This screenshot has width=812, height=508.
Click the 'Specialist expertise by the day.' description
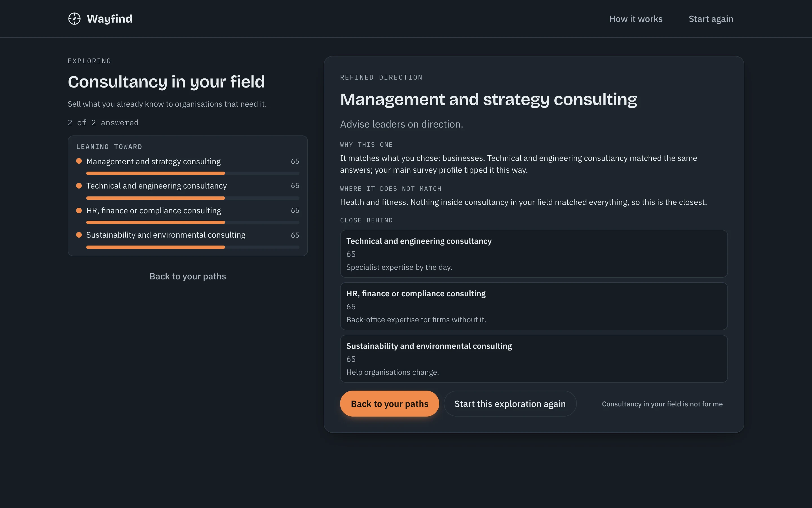pyautogui.click(x=399, y=267)
